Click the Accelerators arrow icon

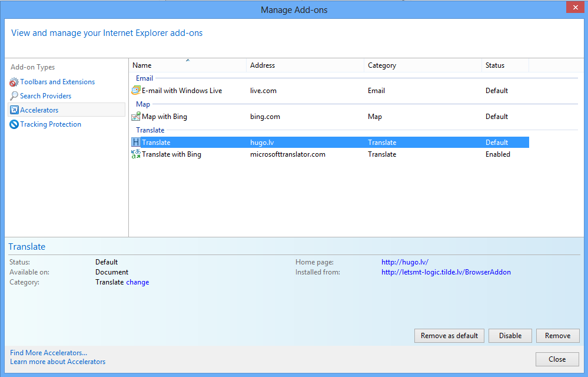point(14,110)
